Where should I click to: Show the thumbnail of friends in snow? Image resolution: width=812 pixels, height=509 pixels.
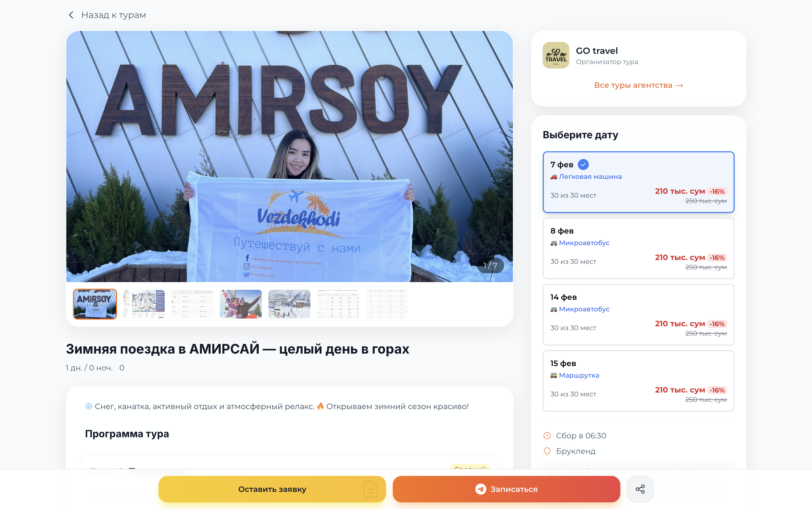pos(241,304)
